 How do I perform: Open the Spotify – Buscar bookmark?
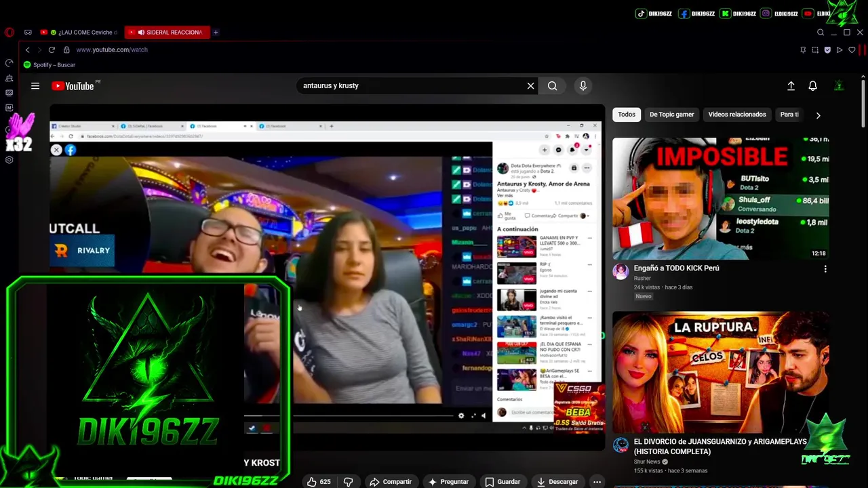tap(50, 64)
